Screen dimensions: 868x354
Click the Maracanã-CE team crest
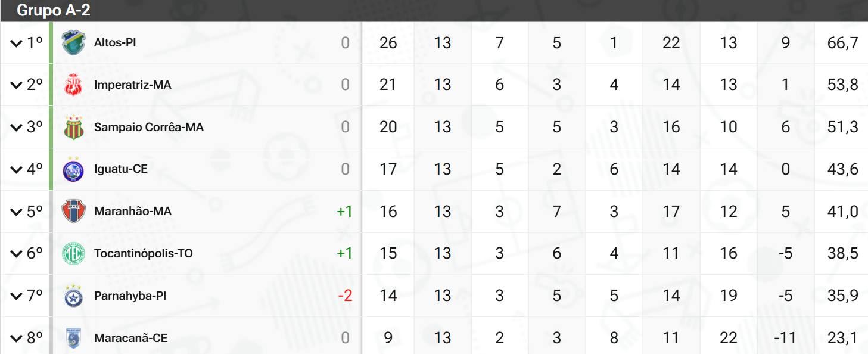pos(73,339)
